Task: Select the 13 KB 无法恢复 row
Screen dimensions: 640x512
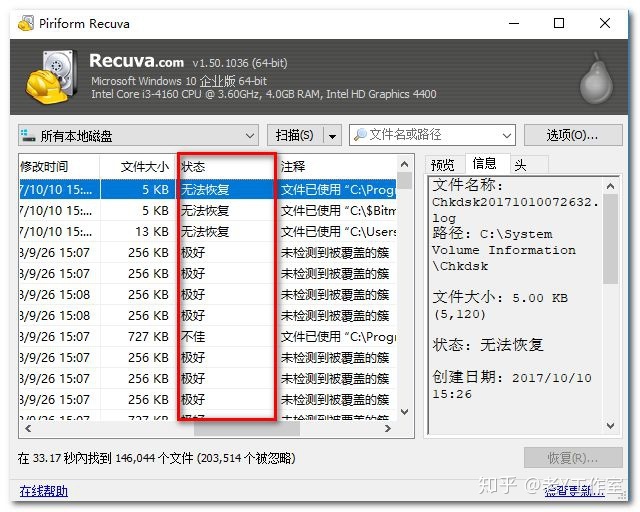Action: 208,232
